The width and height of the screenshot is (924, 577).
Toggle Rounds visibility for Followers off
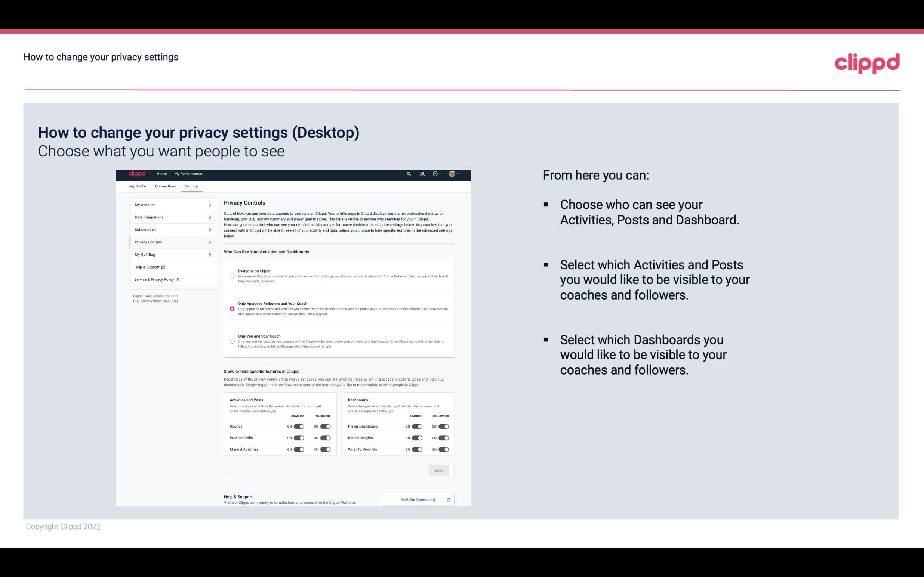pyautogui.click(x=325, y=425)
